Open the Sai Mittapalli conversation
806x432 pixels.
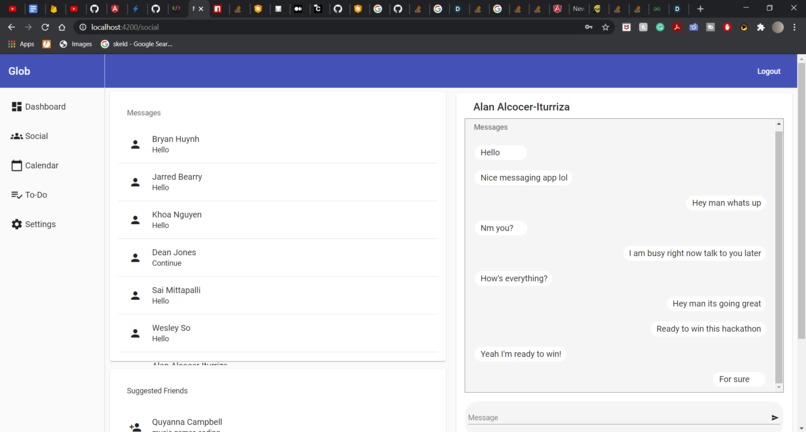pos(278,295)
